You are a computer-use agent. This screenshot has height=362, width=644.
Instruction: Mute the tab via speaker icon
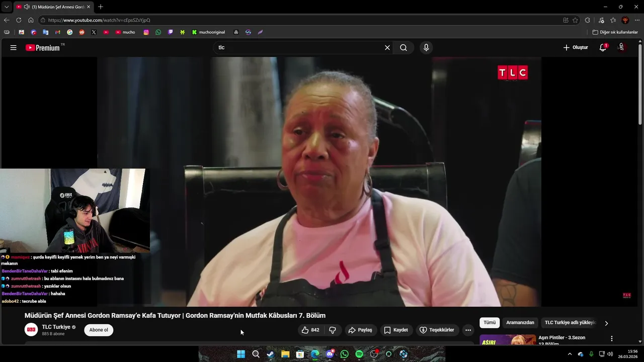(27, 7)
